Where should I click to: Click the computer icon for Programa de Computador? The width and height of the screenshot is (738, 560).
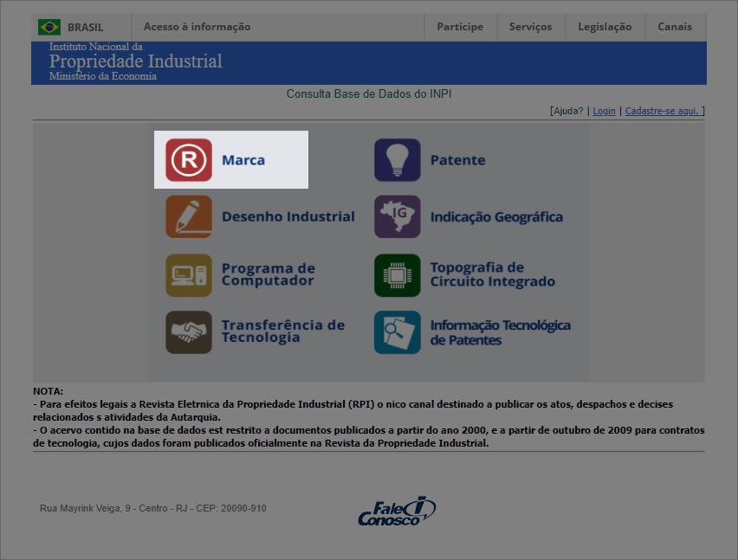pyautogui.click(x=189, y=275)
